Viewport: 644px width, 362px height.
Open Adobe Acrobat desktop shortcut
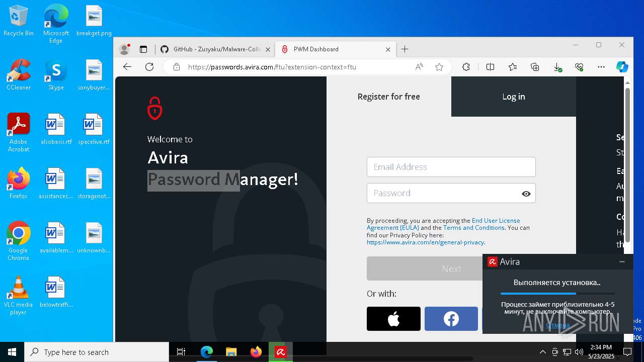coord(19,133)
